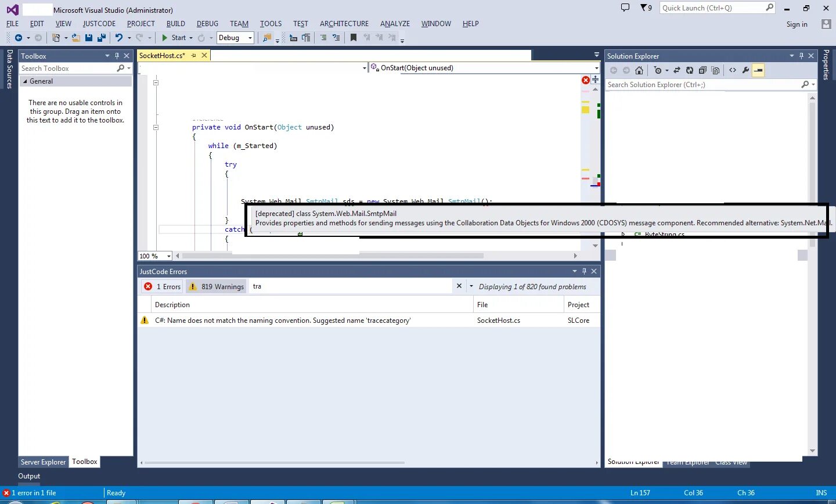The image size is (836, 504).
Task: Click the Start debugging button
Action: tap(174, 38)
